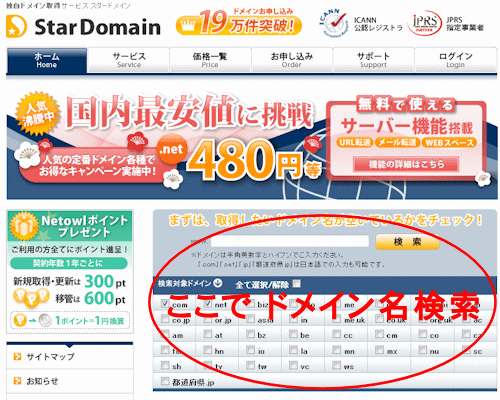Expand the 検索対象ドメイン arrow

pos(217,283)
